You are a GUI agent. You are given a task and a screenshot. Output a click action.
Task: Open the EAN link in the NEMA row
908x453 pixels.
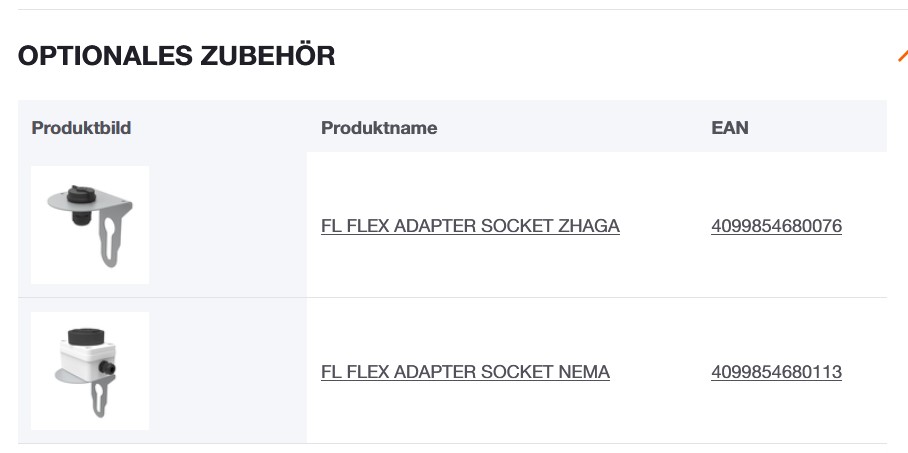(x=776, y=372)
